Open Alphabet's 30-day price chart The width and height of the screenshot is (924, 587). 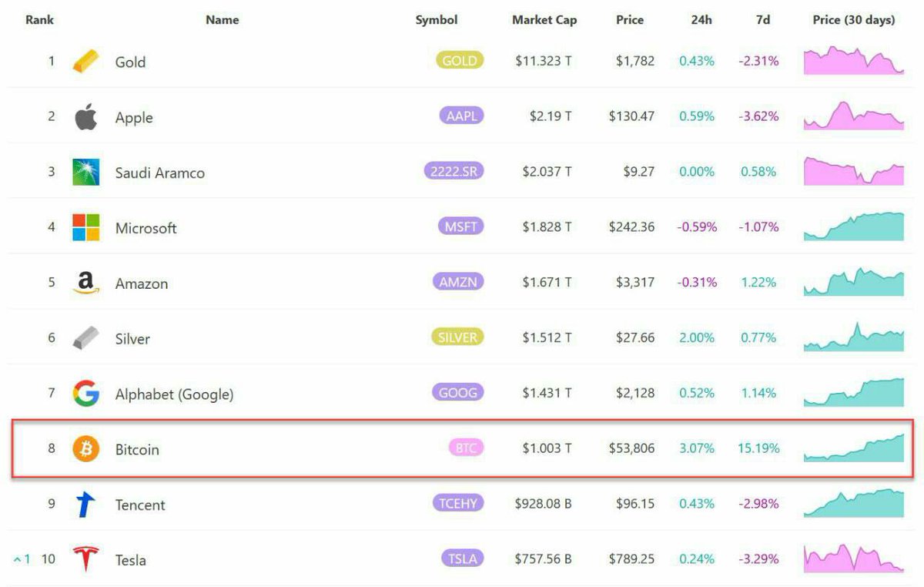coord(854,392)
